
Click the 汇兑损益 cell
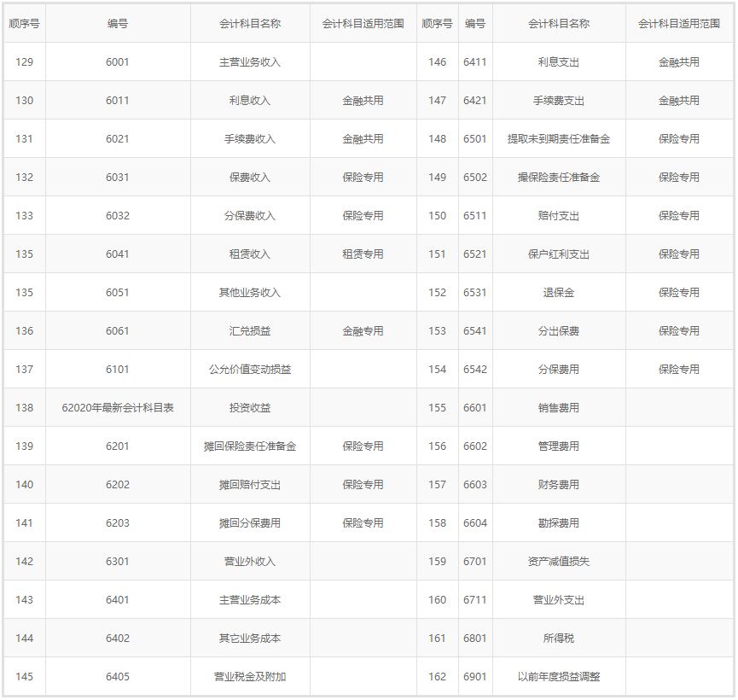(250, 330)
